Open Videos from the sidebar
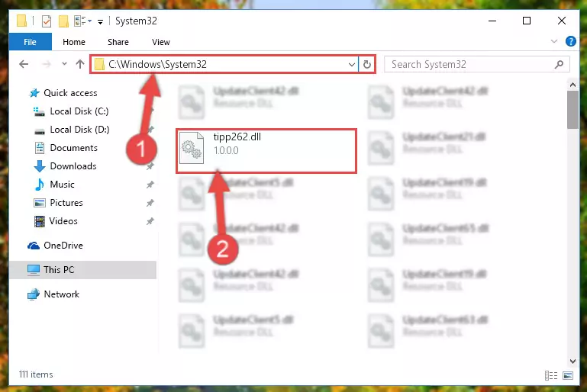 pyautogui.click(x=63, y=221)
